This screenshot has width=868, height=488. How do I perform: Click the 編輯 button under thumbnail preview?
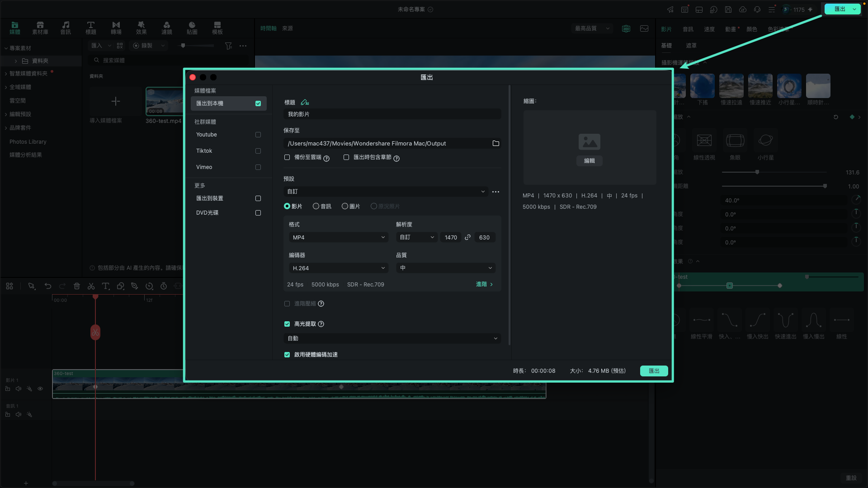pos(590,161)
